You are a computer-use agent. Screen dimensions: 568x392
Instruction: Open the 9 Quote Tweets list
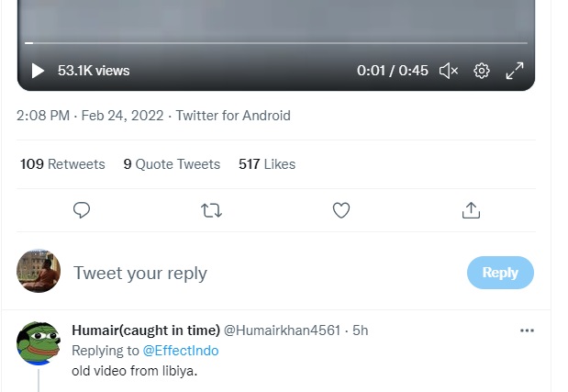coord(172,164)
